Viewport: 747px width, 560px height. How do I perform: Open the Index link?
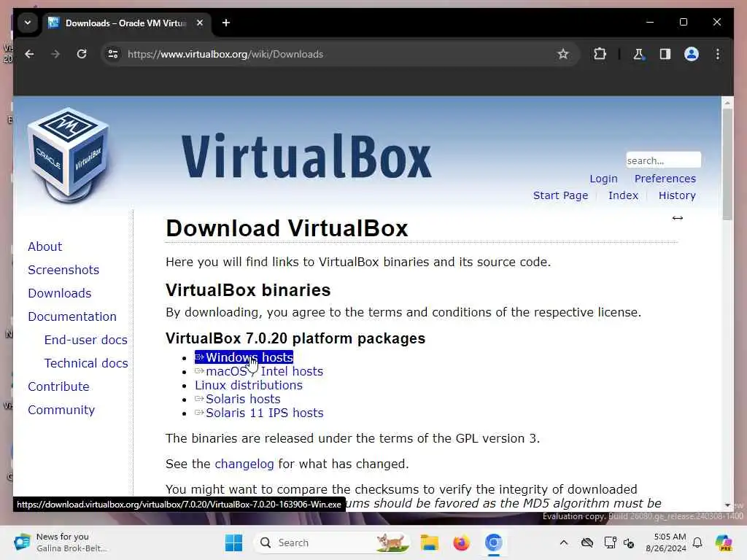click(x=623, y=195)
